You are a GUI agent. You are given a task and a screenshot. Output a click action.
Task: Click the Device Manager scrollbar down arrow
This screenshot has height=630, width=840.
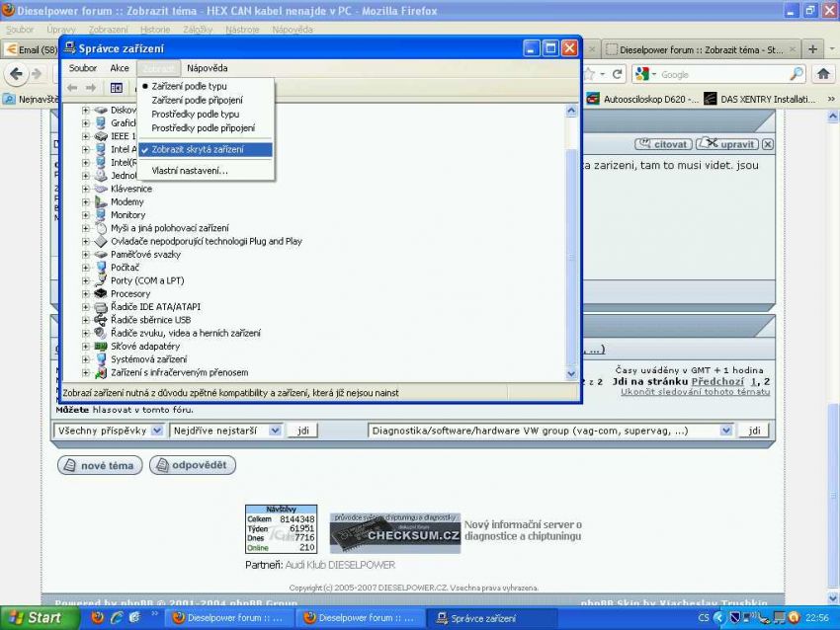(x=571, y=373)
